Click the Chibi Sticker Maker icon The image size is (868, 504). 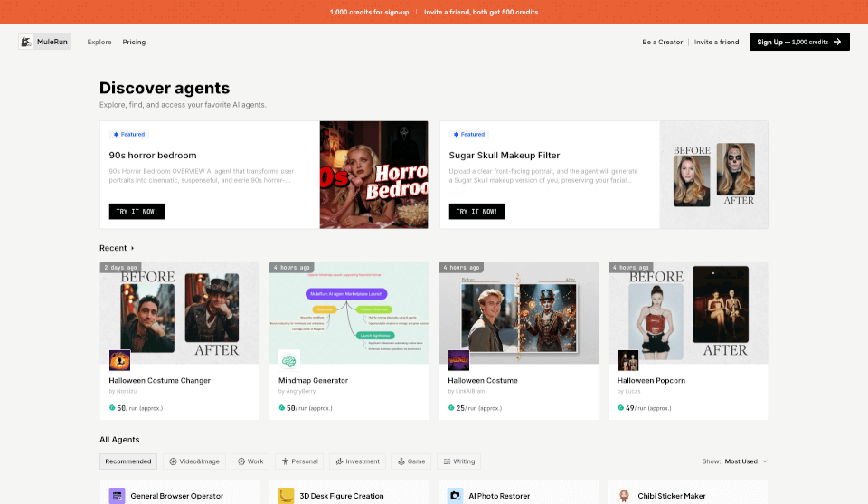click(624, 496)
